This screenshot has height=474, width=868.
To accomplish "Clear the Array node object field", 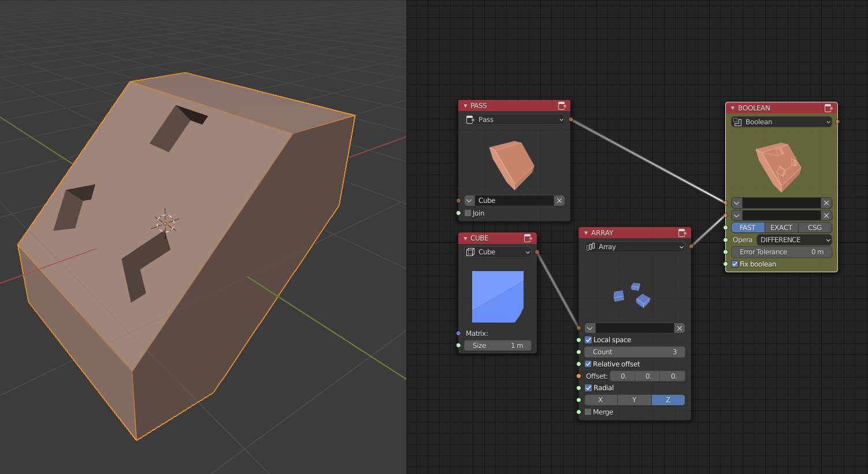I will coord(680,328).
